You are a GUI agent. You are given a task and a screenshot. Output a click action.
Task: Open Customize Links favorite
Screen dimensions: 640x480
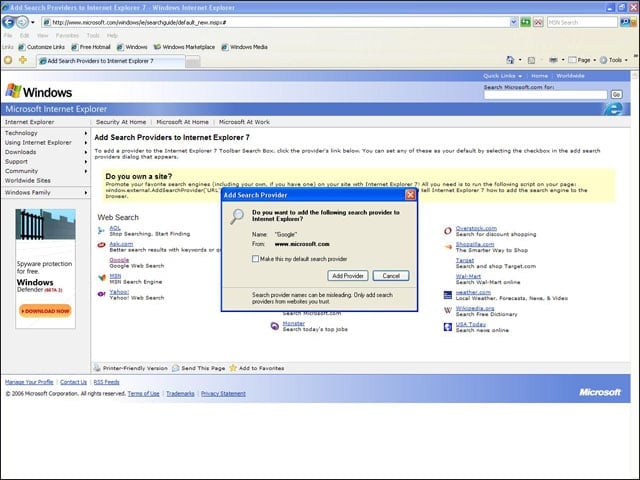click(x=42, y=47)
